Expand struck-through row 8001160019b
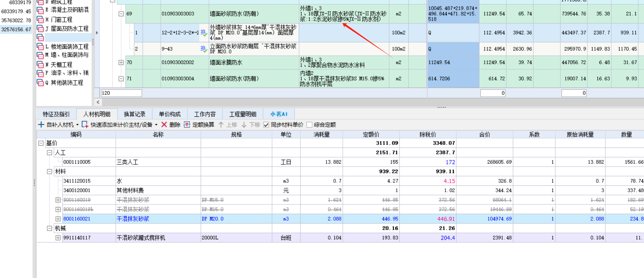Image resolution: width=644 pixels, height=278 pixels. pos(58,209)
